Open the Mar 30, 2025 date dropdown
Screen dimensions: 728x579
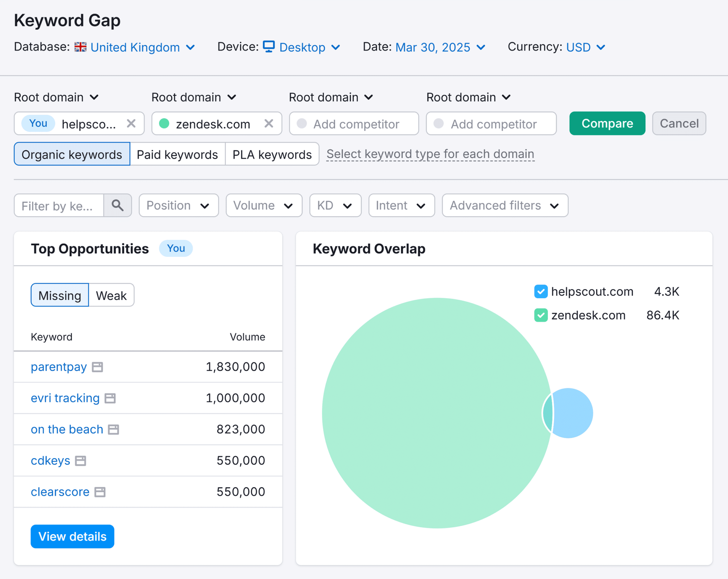point(440,47)
